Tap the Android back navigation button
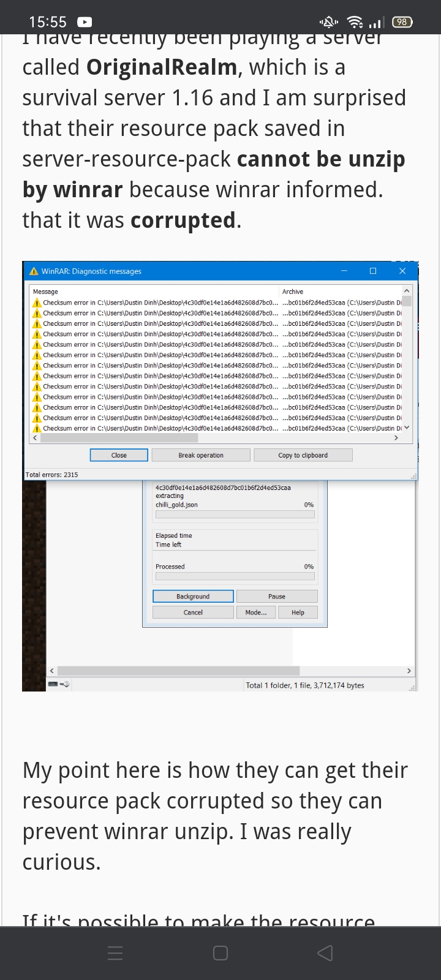 point(325,953)
